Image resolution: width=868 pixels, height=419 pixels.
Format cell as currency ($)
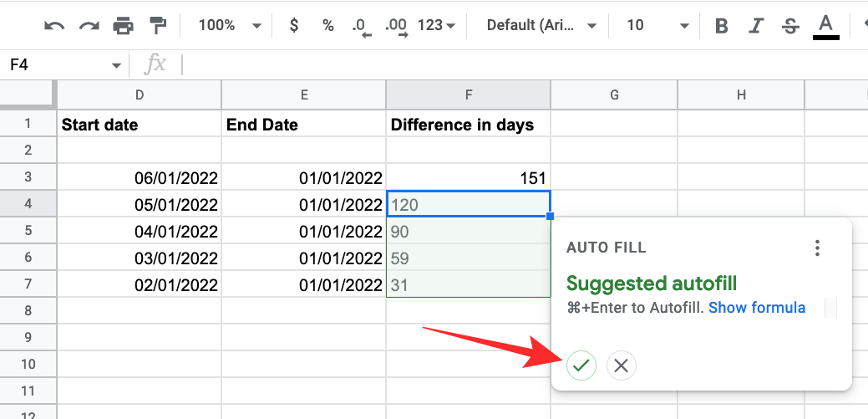click(293, 26)
